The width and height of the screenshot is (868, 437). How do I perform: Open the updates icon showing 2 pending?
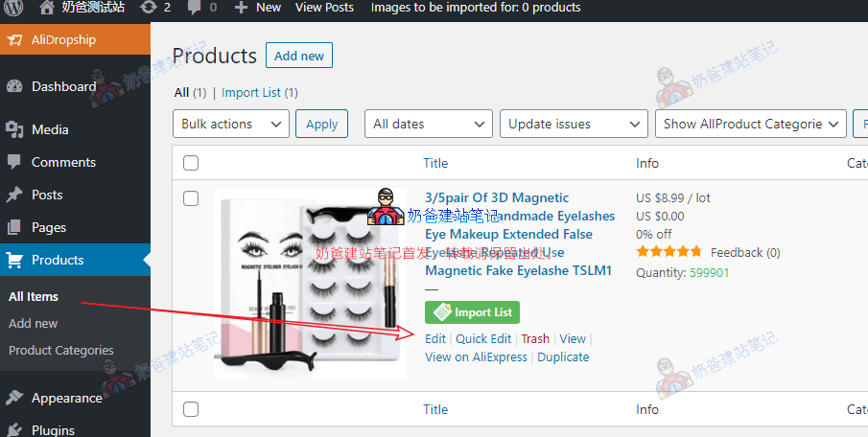point(148,8)
